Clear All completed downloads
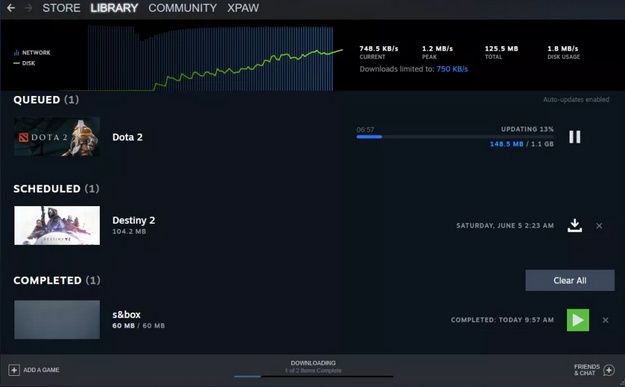Viewport: 625px width, 387px height. pos(570,281)
